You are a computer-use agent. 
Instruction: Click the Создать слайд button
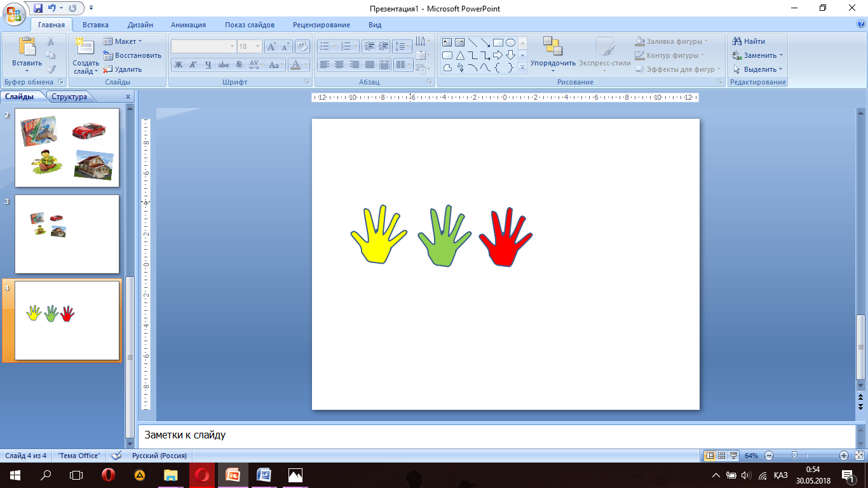85,55
